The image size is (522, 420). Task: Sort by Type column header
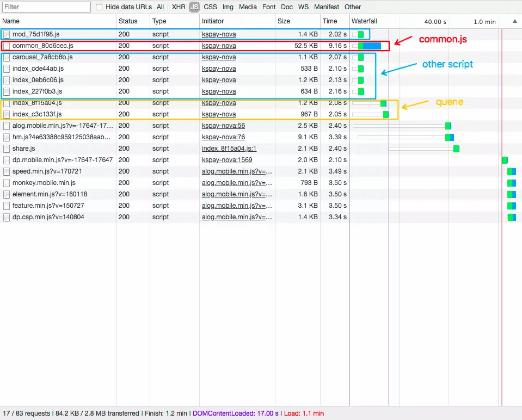[175, 21]
